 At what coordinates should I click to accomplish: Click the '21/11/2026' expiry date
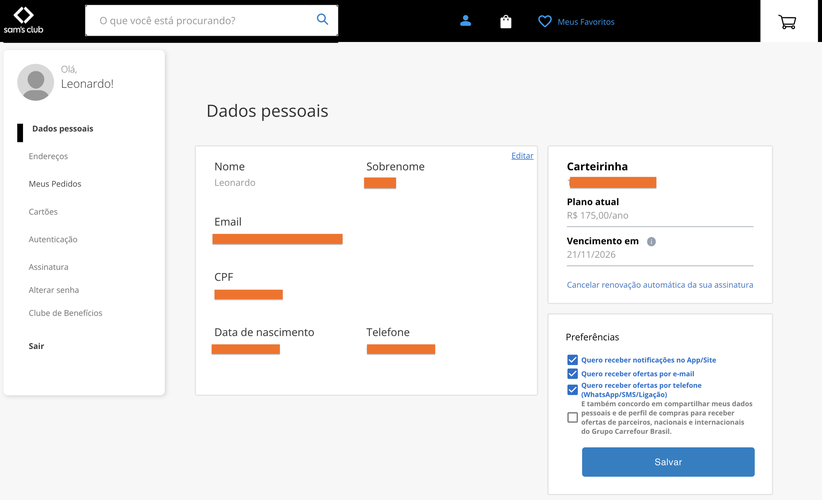pos(591,255)
